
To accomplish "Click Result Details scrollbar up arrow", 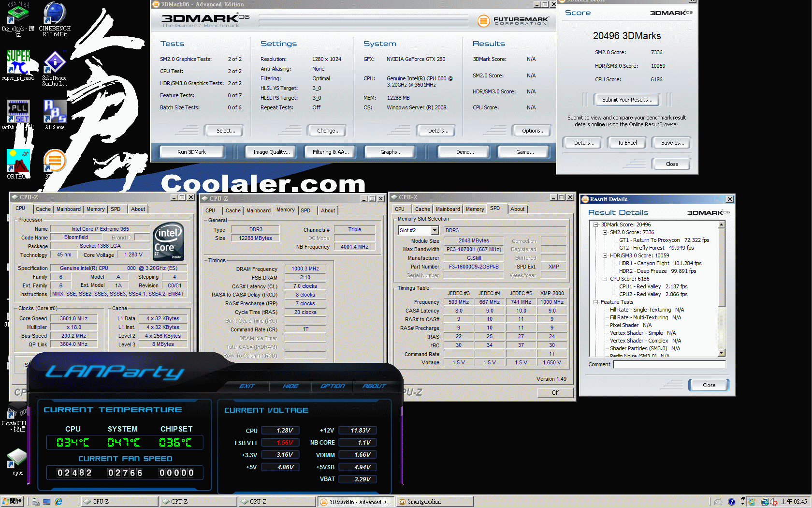I will coord(721,224).
